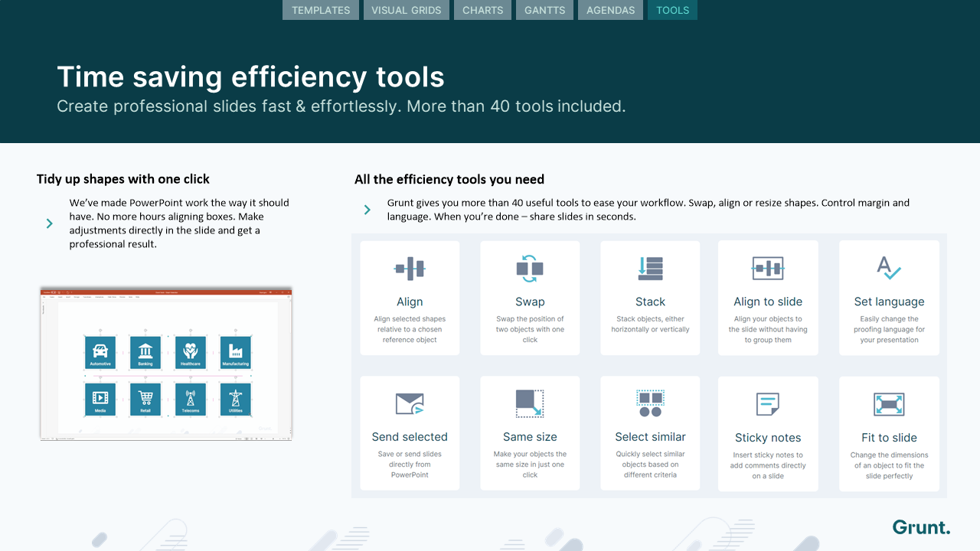Choose the Set language icon with checkmark

889,268
